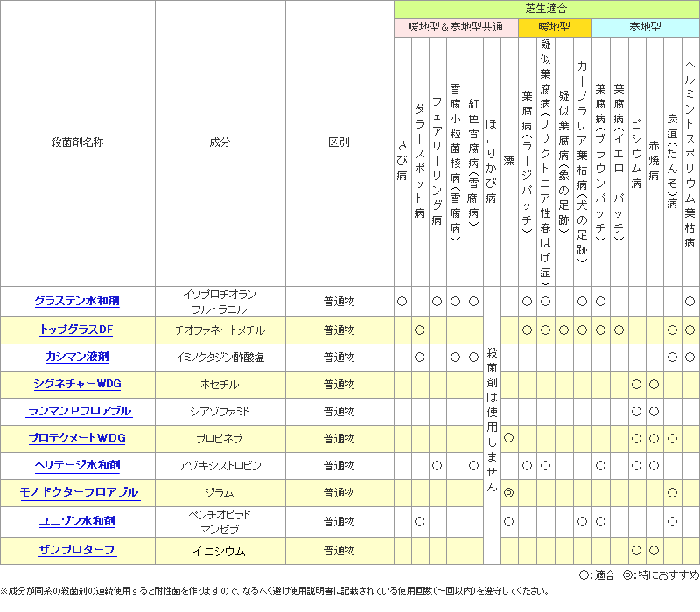Image resolution: width=700 pixels, height=612 pixels.
Task: Click the ◎ mark in モノドクターフロアブル row
Action: click(509, 493)
